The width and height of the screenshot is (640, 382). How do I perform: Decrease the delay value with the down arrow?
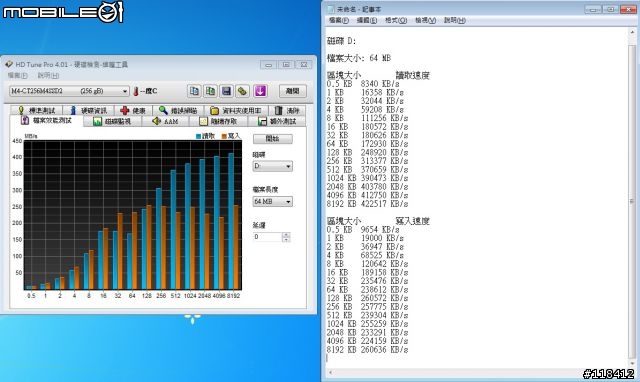(286, 240)
